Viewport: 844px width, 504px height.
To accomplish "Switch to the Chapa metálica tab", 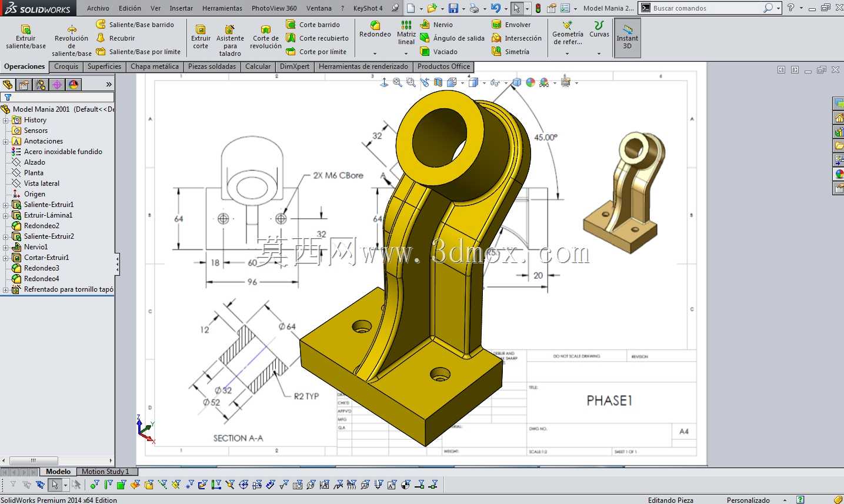I will coord(155,66).
